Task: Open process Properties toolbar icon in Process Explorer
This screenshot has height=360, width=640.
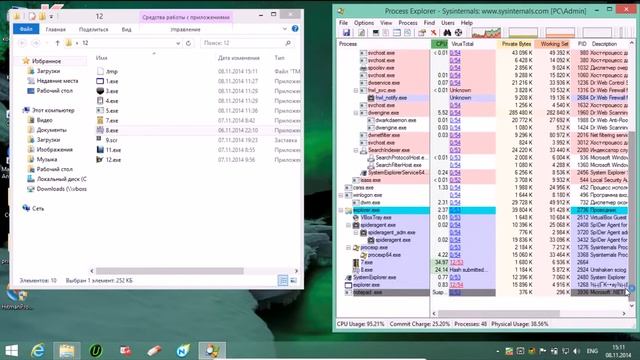Action: [x=422, y=33]
